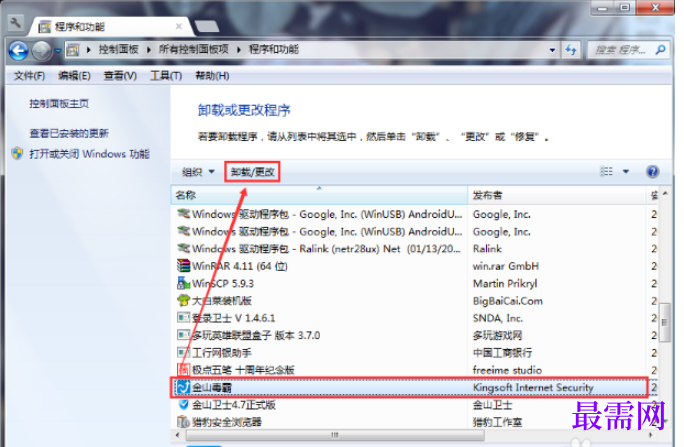Select the Ralink netr28ux driver package icon
This screenshot has height=447, width=684.
pos(184,249)
